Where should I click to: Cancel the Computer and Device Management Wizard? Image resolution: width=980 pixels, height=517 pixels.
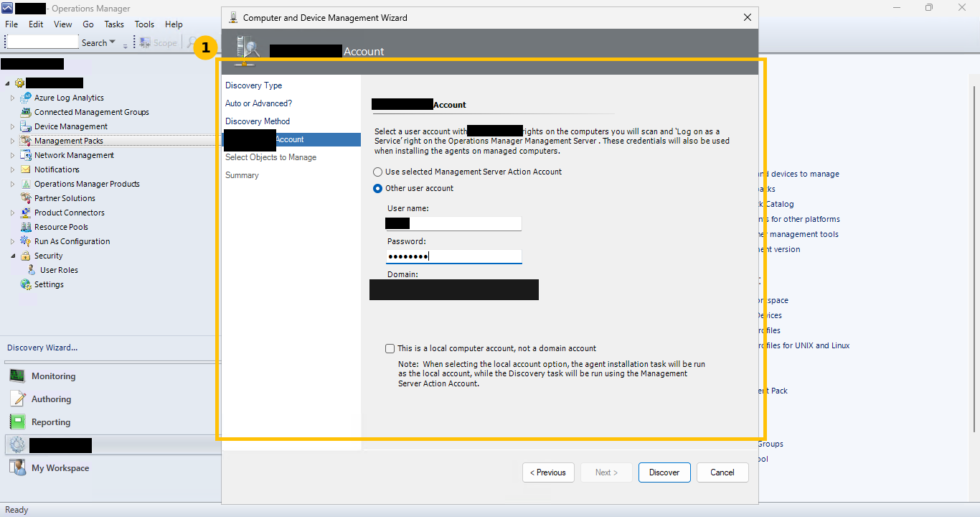722,472
